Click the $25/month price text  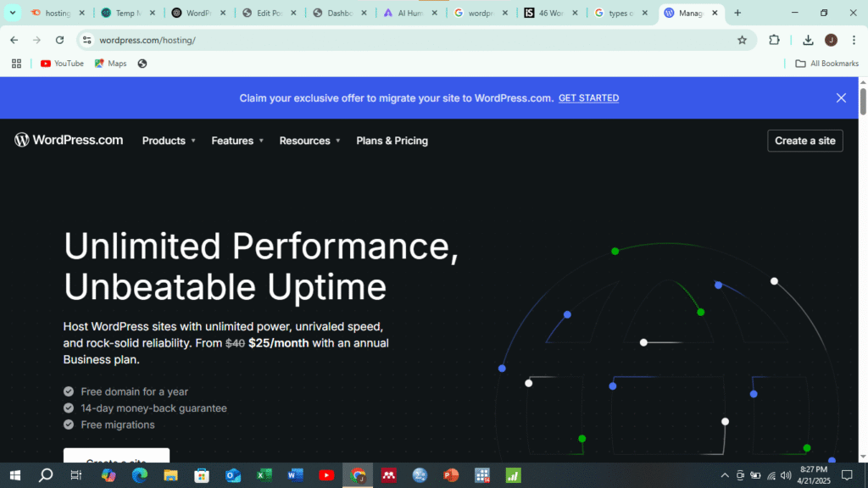click(x=278, y=343)
